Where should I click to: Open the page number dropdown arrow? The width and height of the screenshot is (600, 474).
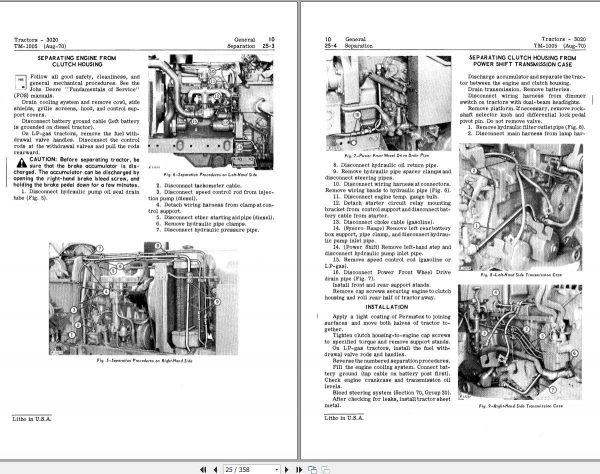click(x=277, y=470)
